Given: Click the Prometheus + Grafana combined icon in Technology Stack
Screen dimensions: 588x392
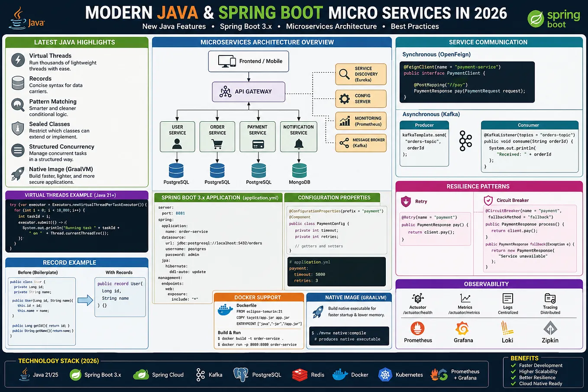Looking at the screenshot, I should point(439,375).
